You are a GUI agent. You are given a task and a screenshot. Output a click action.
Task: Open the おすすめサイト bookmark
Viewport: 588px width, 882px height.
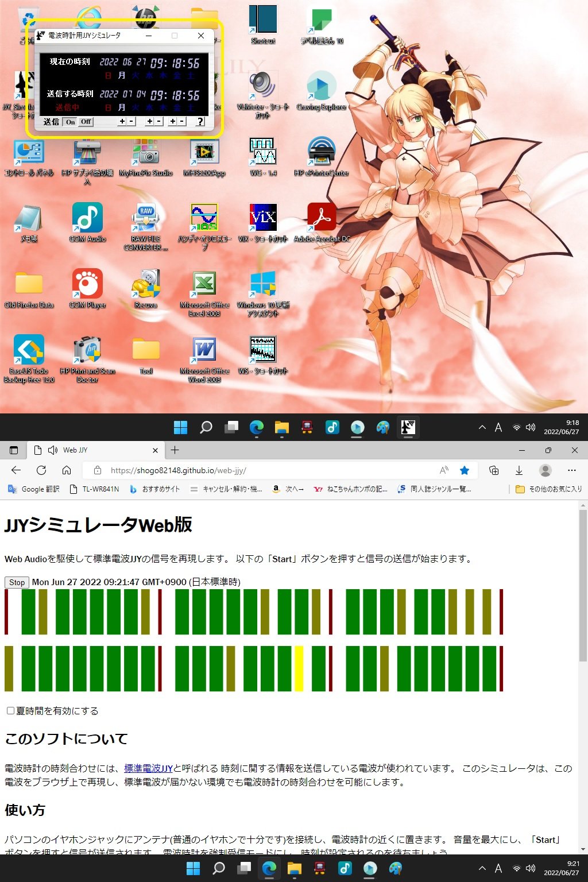tap(154, 489)
